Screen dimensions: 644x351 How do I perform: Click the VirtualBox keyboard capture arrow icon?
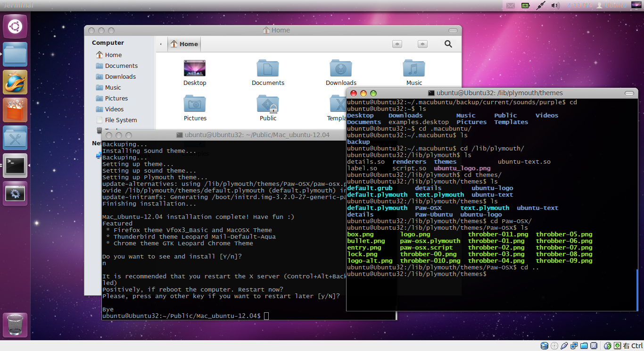(617, 346)
